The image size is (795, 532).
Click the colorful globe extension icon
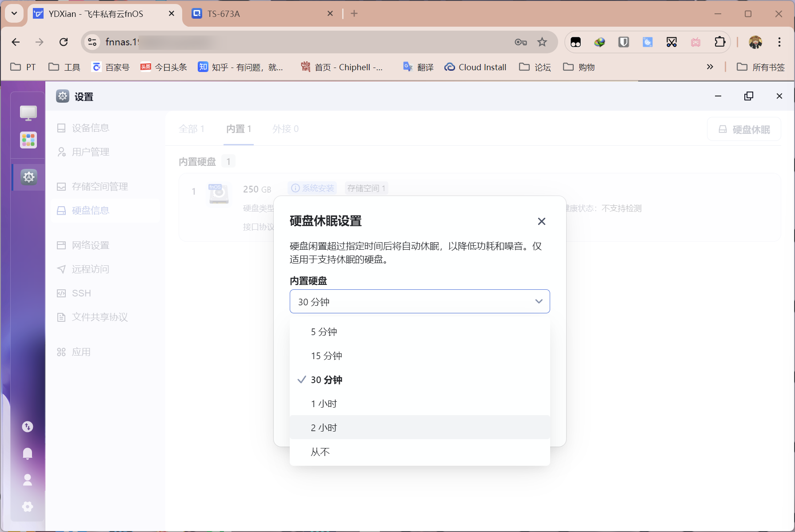click(600, 42)
